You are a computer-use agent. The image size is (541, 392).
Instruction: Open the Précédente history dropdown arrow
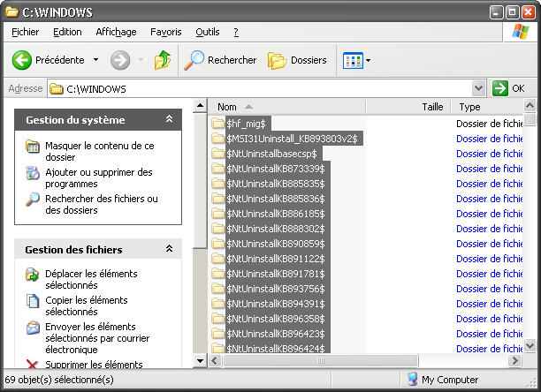click(95, 60)
